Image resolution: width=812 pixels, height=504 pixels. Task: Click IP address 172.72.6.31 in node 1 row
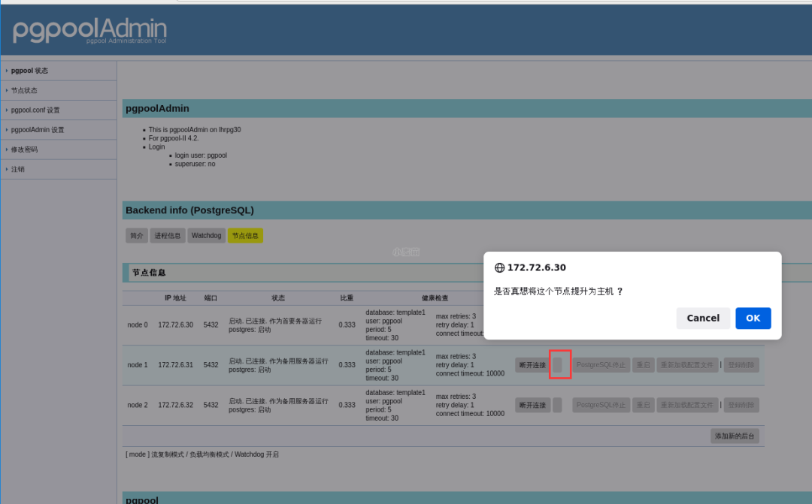pos(175,365)
